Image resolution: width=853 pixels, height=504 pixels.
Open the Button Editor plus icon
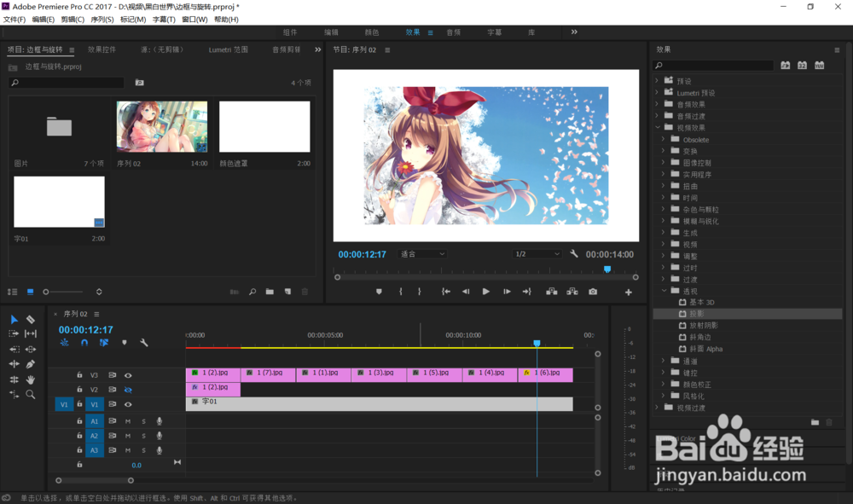coord(629,292)
